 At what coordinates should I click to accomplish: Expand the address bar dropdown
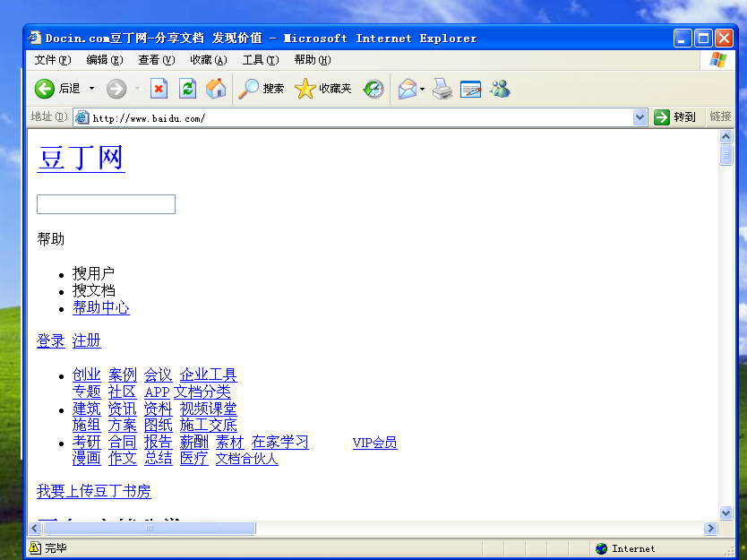(x=640, y=117)
